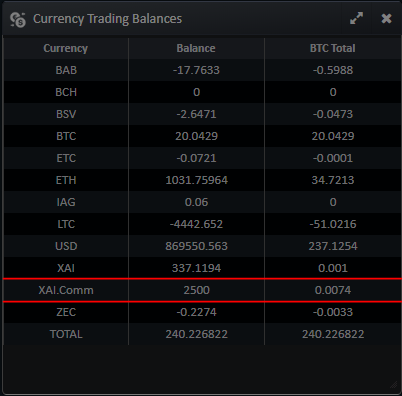Screen dimensions: 402x396
Task: Click the ETH balance 1031.75964
Action: 196,180
